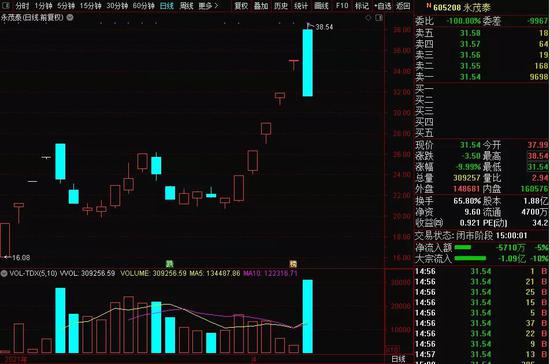550x364 pixels.
Task: Click the 叠加 overlay button
Action: pyautogui.click(x=261, y=6)
